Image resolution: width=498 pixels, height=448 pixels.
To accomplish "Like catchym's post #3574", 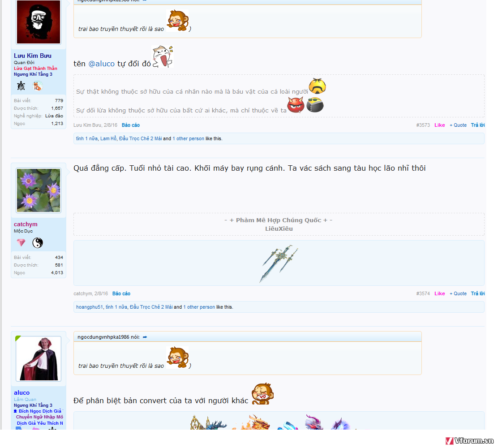I will 439,293.
